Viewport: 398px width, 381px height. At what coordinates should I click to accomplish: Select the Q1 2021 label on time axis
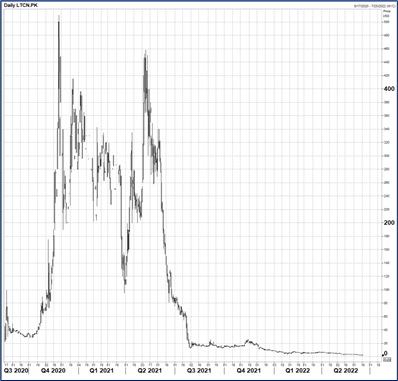coord(102,371)
